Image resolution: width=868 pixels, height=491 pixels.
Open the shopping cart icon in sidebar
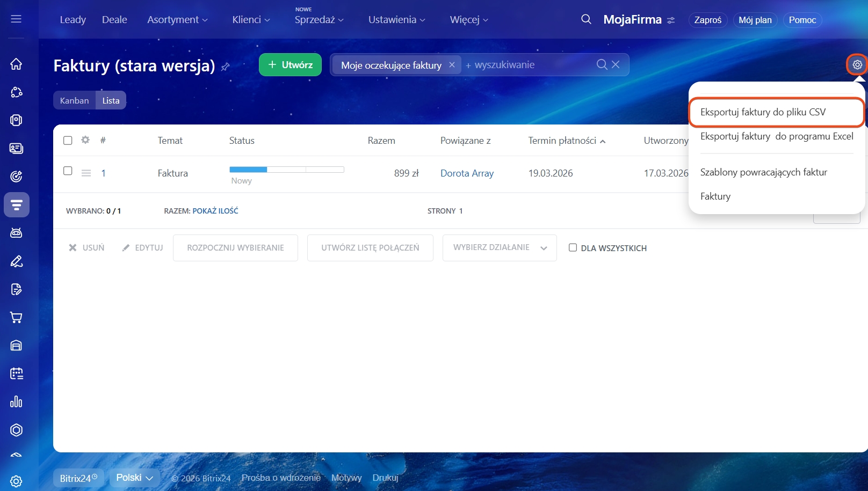pyautogui.click(x=16, y=318)
